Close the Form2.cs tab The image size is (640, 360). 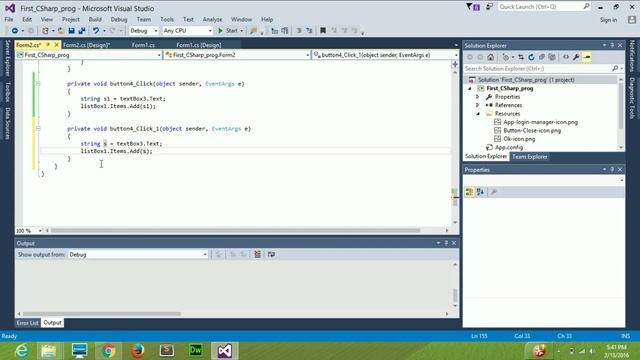pyautogui.click(x=56, y=44)
